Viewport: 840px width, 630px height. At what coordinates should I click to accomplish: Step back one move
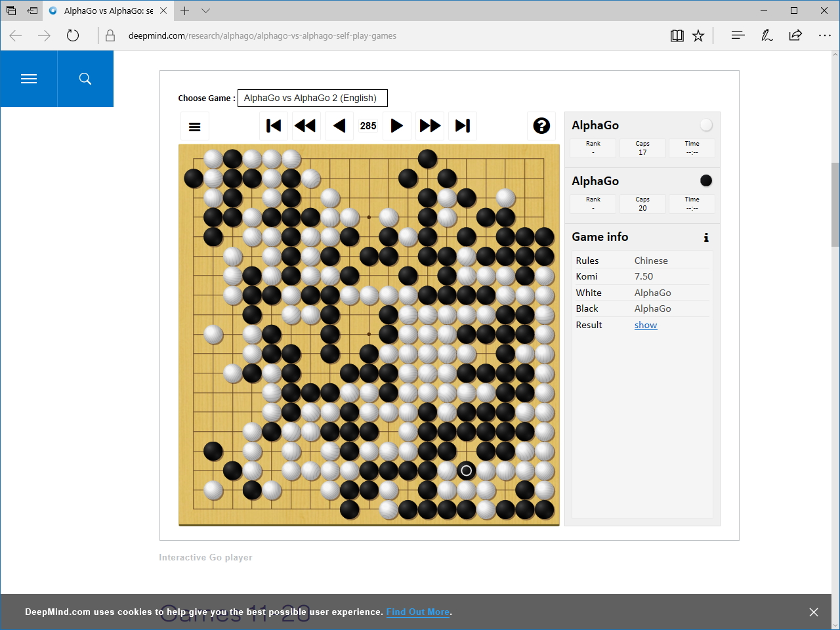[339, 125]
